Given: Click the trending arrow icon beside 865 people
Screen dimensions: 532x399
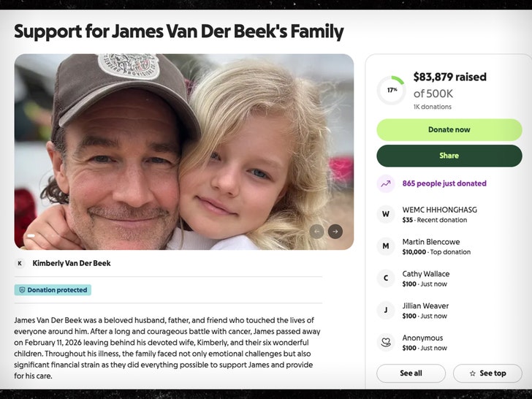Looking at the screenshot, I should (386, 183).
